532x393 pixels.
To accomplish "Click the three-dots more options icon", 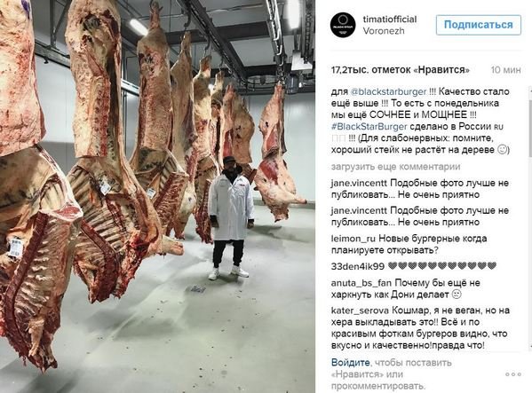I will tap(513, 374).
